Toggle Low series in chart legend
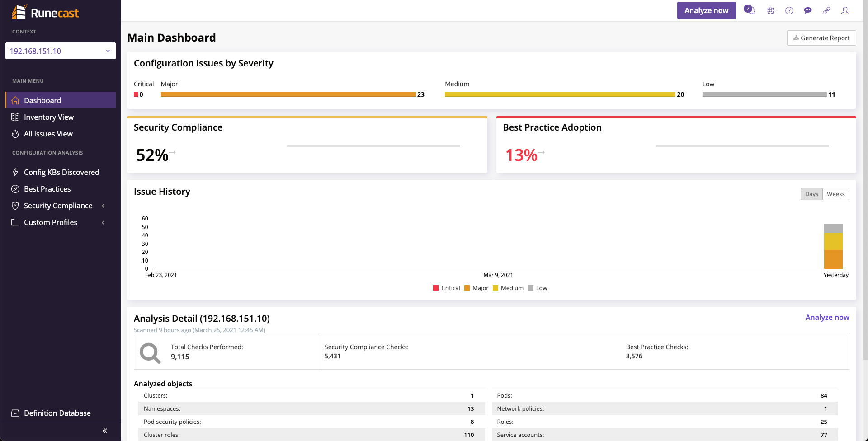 point(538,288)
